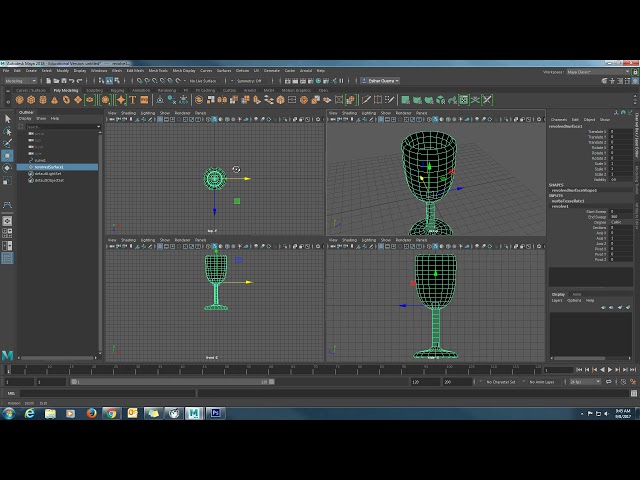Select revolvedSurface1 in the Outliner
The height and width of the screenshot is (480, 640).
tap(58, 167)
